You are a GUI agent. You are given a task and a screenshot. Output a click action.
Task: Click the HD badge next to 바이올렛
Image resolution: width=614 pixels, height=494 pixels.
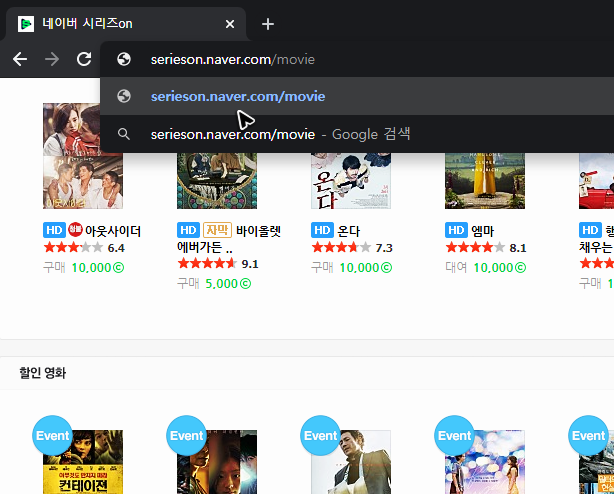188,230
